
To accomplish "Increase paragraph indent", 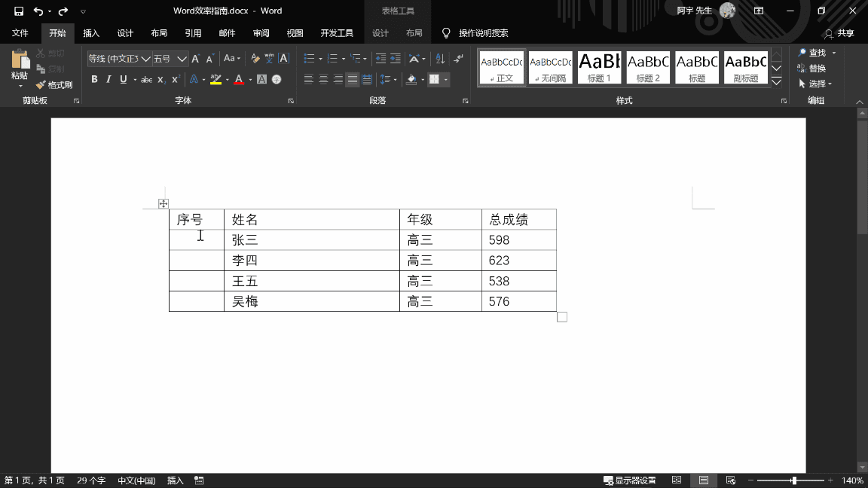I will click(x=396, y=59).
